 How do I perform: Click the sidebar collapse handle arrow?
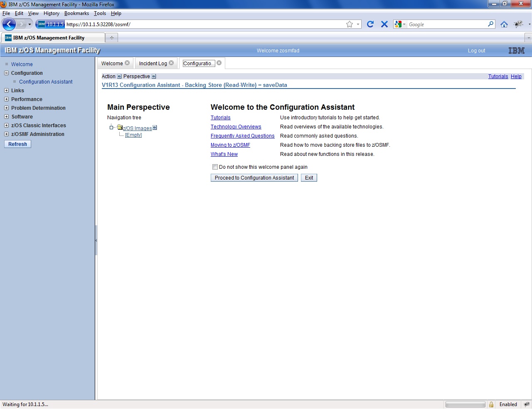point(96,240)
